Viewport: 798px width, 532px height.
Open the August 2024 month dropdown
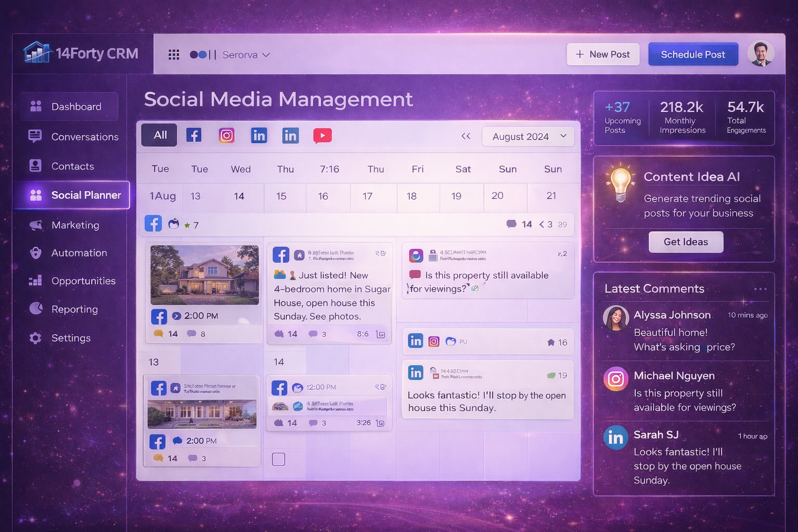tap(528, 136)
